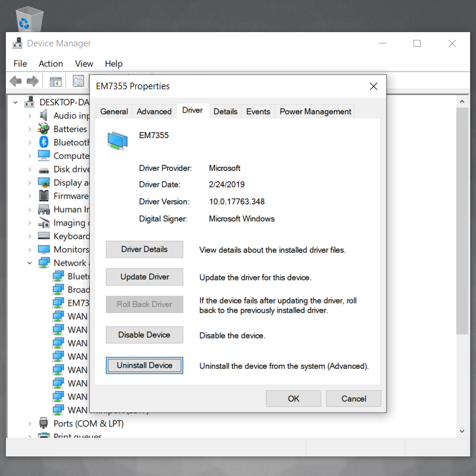Maximize the Device Manager window
Image resolution: width=476 pixels, height=476 pixels.
point(417,43)
